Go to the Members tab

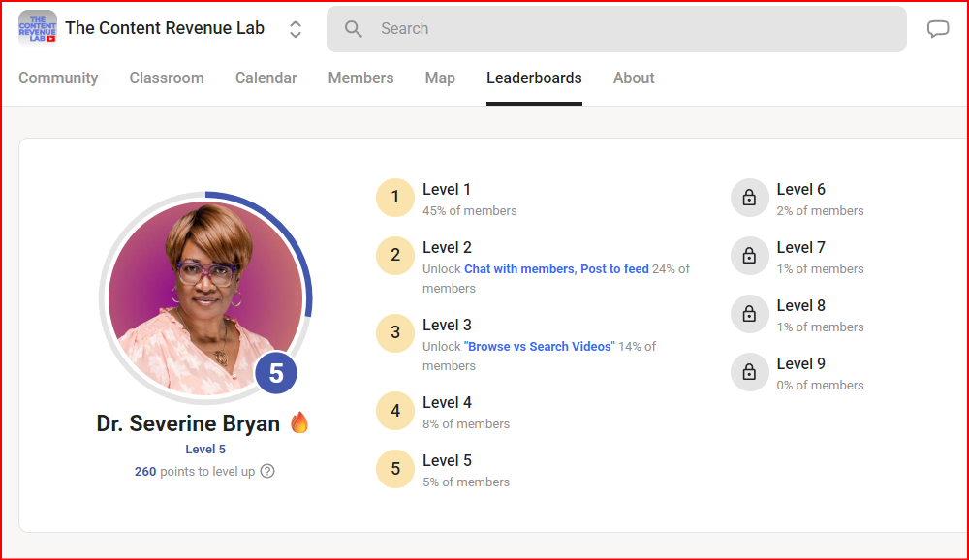tap(360, 78)
